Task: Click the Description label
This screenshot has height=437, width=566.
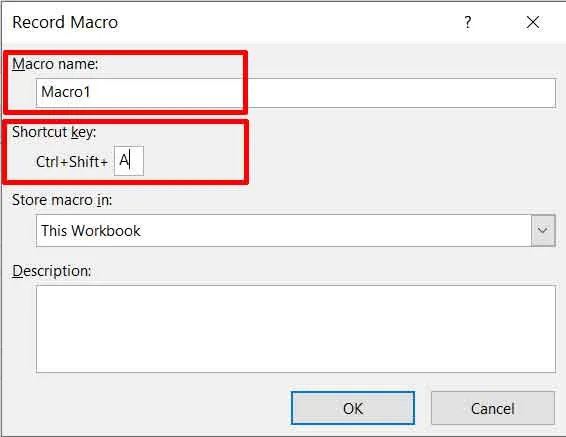Action: tap(52, 271)
